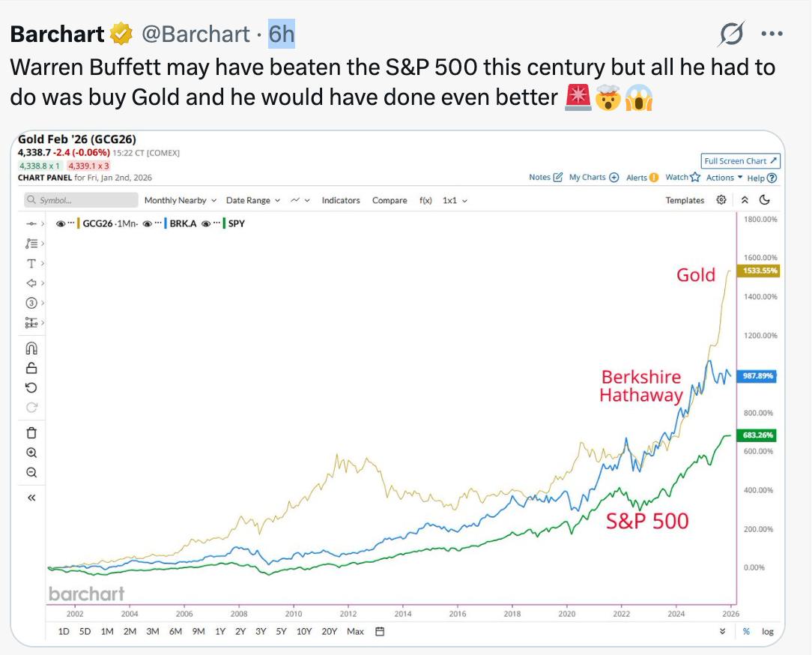Zoom in on the chart
The width and height of the screenshot is (812, 655).
pos(31,453)
